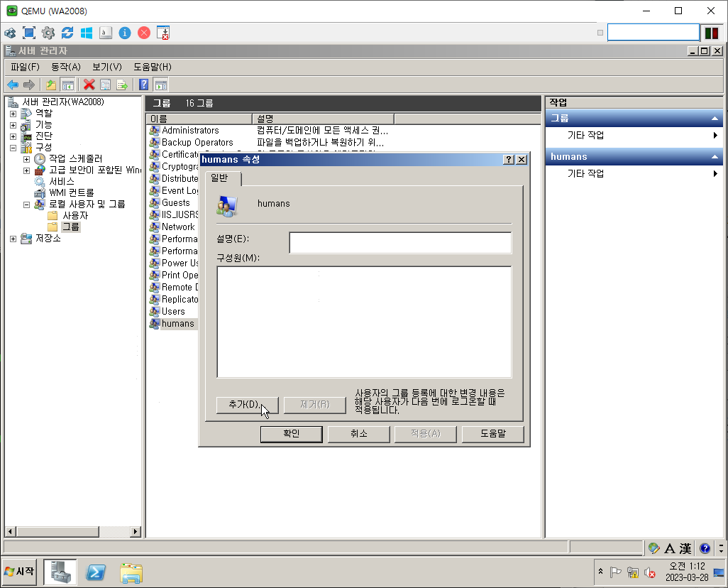Viewport: 728px width, 588px height.
Task: Expand the 작업 스케줄러 node
Action: click(26, 159)
